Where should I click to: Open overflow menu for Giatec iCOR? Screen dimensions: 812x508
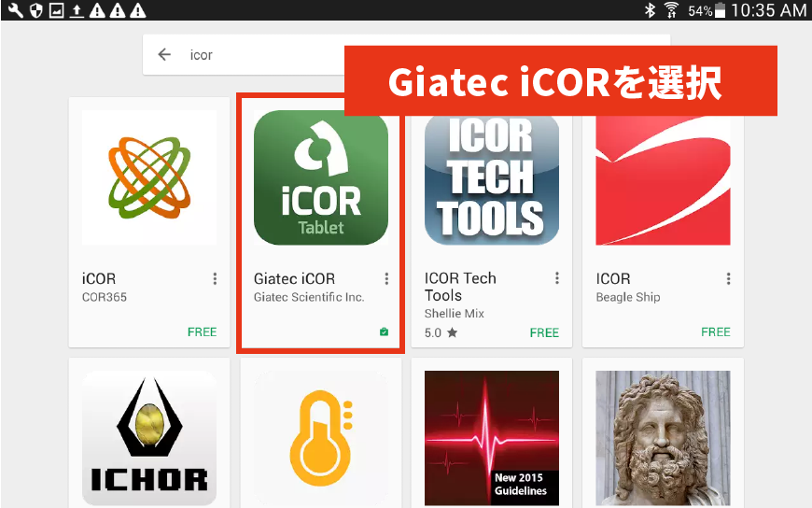tap(386, 279)
